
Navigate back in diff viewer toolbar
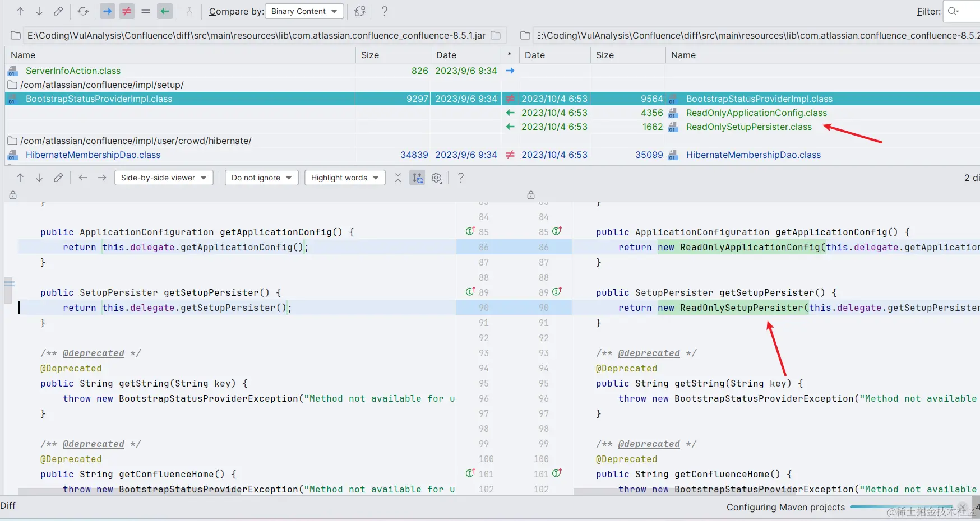(x=83, y=178)
